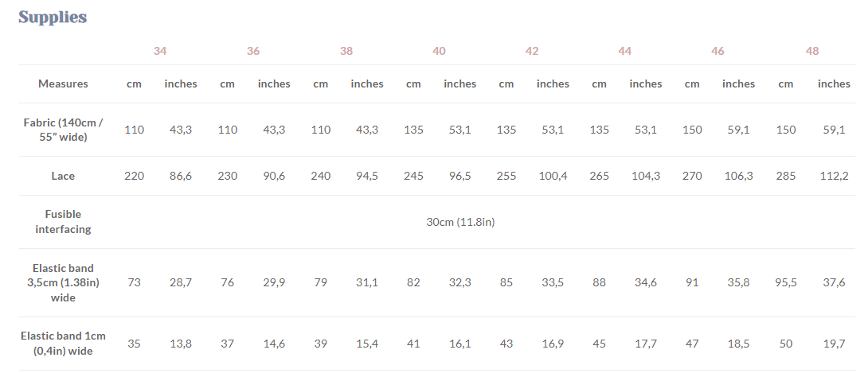The height and width of the screenshot is (373, 868).
Task: Click the 19,7 inches elastic value
Action: click(834, 344)
